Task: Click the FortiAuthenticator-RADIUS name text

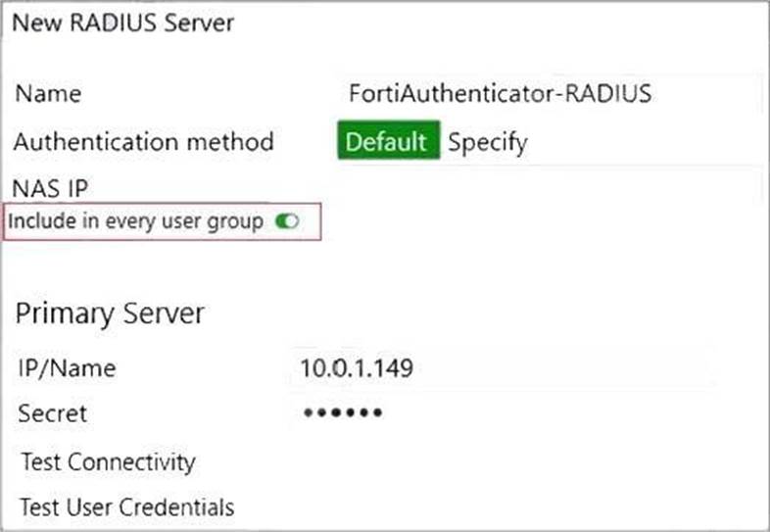Action: (501, 95)
